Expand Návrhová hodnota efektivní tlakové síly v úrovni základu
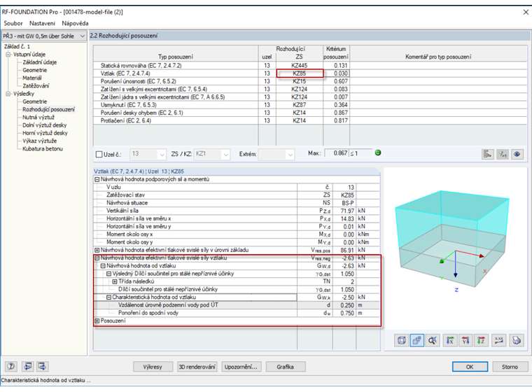Screen dimensions: 532x392 tap(97, 250)
